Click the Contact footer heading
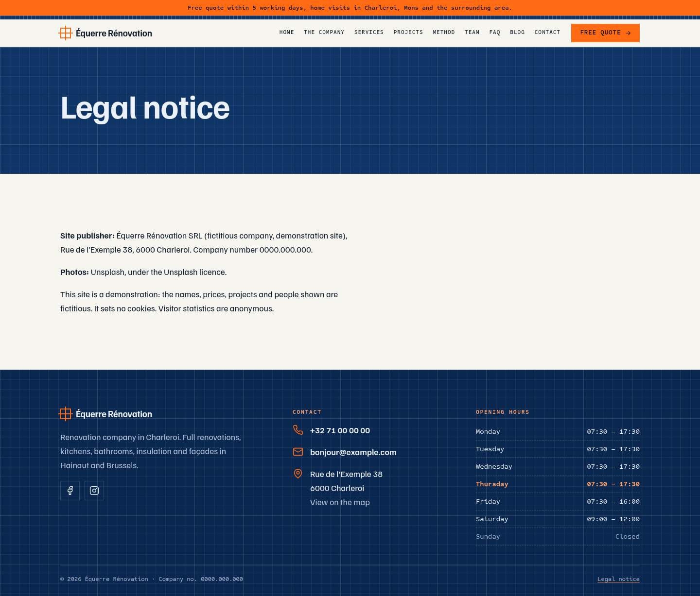The image size is (700, 596). click(307, 412)
